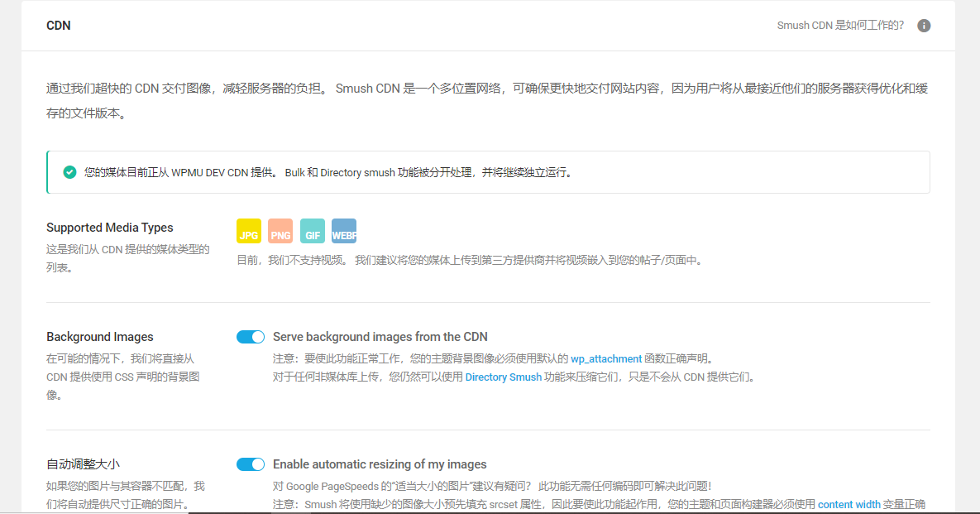Toggle the switch next to Background Images section
The image size is (980, 514).
[250, 336]
